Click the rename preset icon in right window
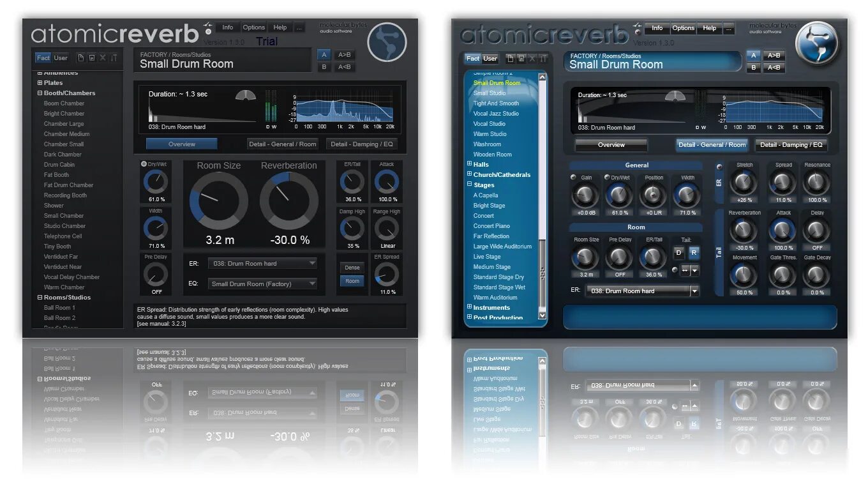Image resolution: width=868 pixels, height=479 pixels. (x=542, y=58)
